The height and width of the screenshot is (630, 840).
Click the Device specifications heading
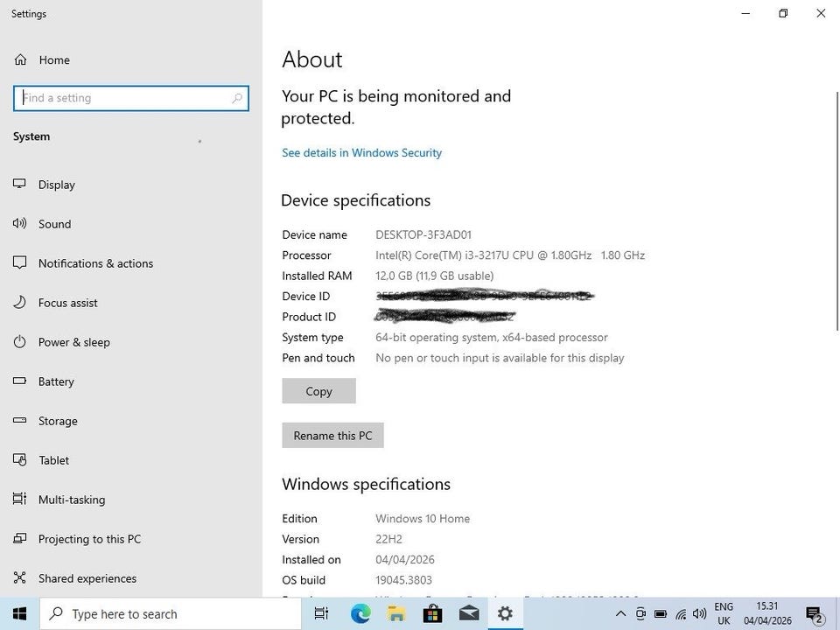[x=355, y=200]
